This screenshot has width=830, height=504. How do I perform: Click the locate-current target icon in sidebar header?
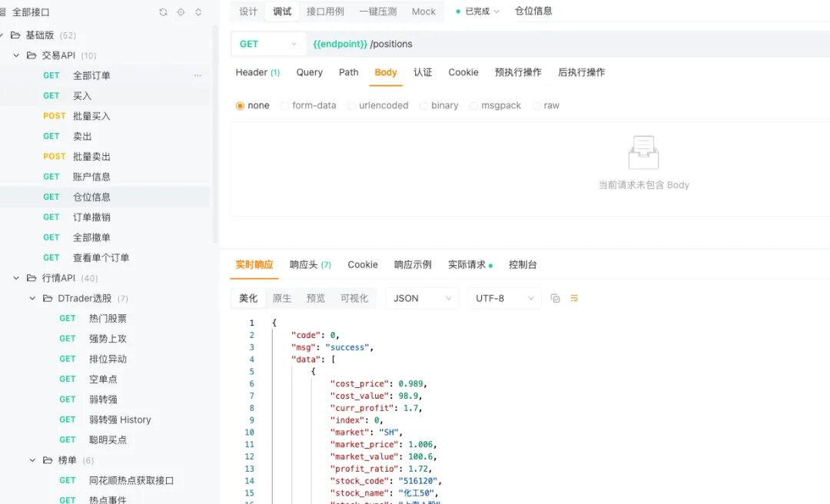point(181,12)
